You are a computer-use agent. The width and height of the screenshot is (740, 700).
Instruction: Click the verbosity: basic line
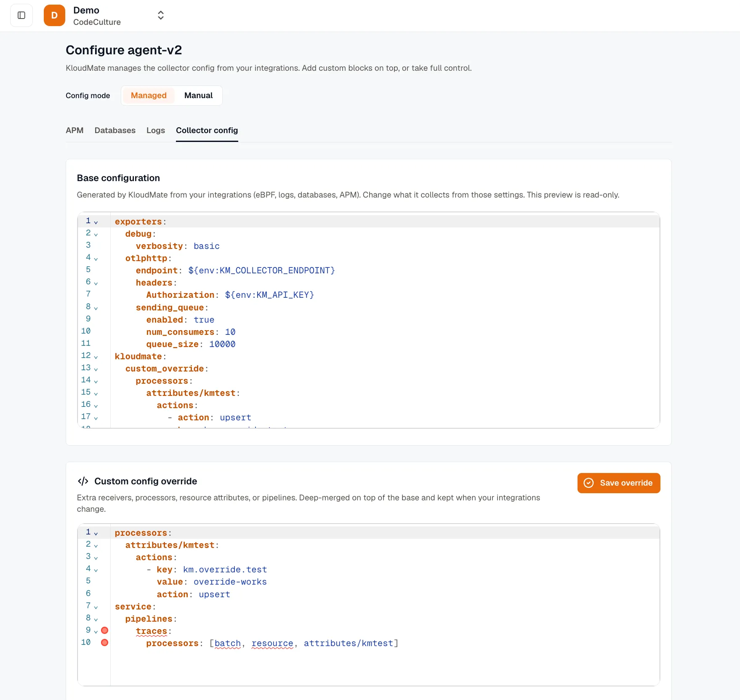pyautogui.click(x=178, y=246)
